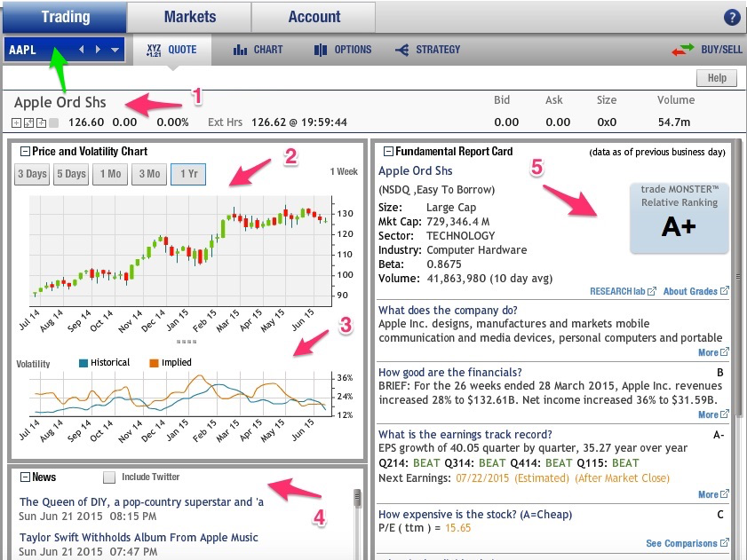Image resolution: width=747 pixels, height=560 pixels.
Task: Open 'What is the earnings track record?'
Action: click(465, 435)
